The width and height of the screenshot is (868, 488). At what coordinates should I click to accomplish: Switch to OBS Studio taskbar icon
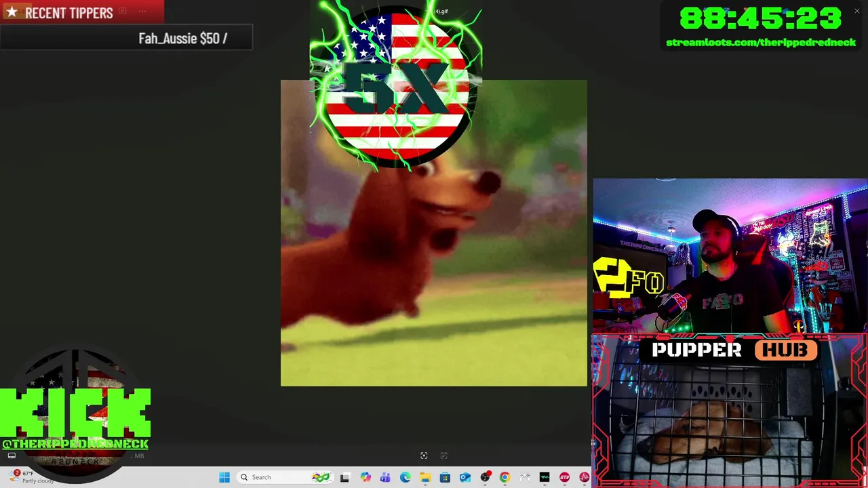coord(485,477)
